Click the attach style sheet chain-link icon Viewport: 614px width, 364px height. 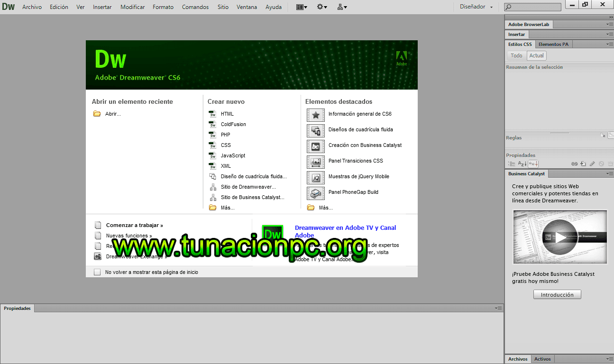pyautogui.click(x=575, y=164)
